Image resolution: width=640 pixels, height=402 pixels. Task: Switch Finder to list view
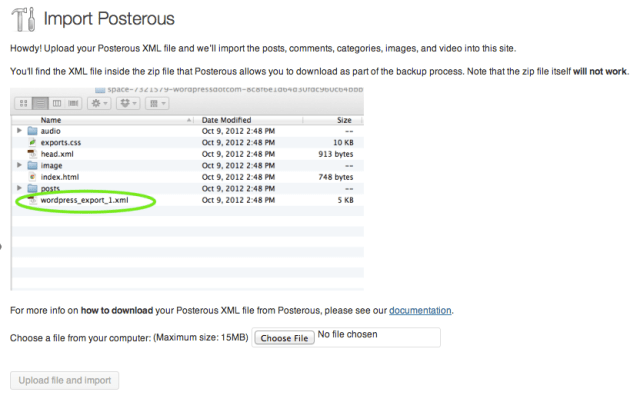pyautogui.click(x=40, y=104)
